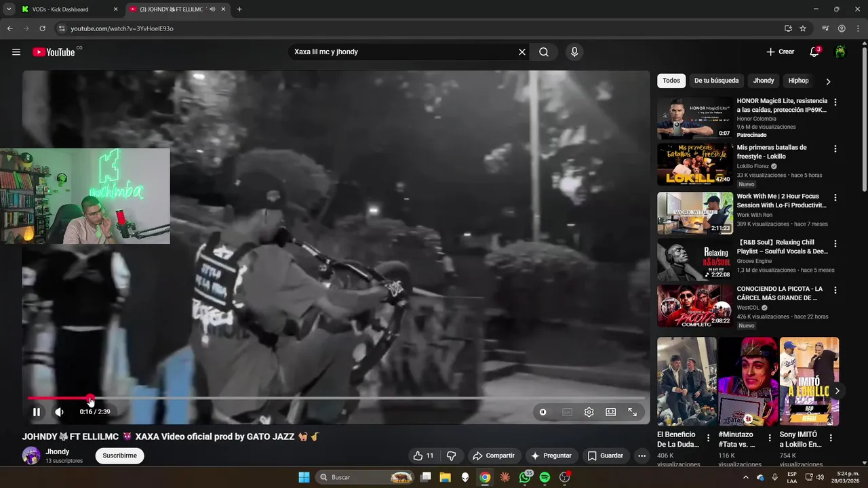
Task: Select the Todos filter chip
Action: click(x=671, y=81)
